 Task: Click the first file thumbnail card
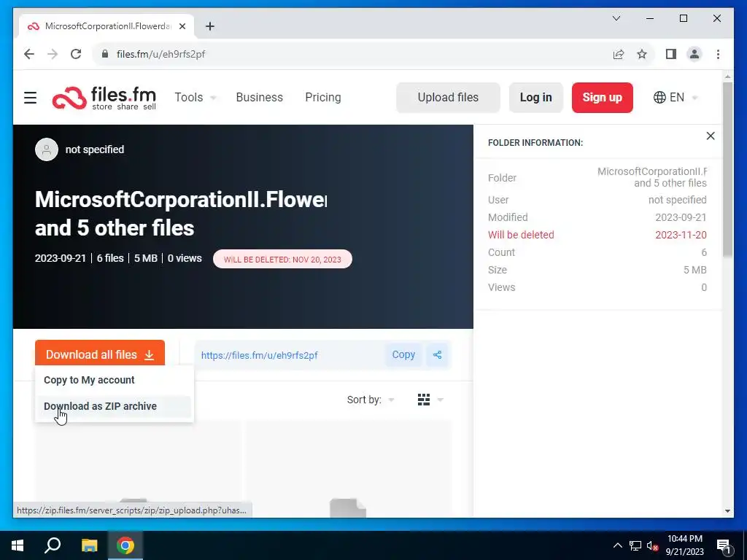[x=138, y=469]
